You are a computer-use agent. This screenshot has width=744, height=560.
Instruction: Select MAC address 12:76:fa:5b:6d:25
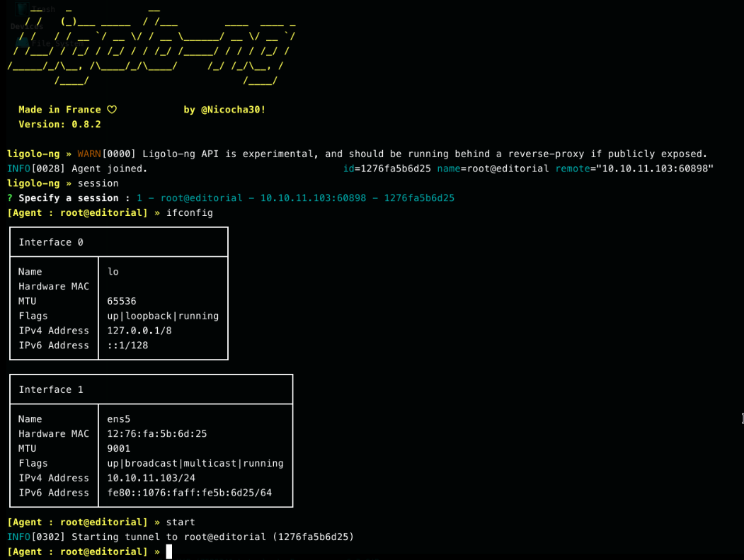point(157,433)
